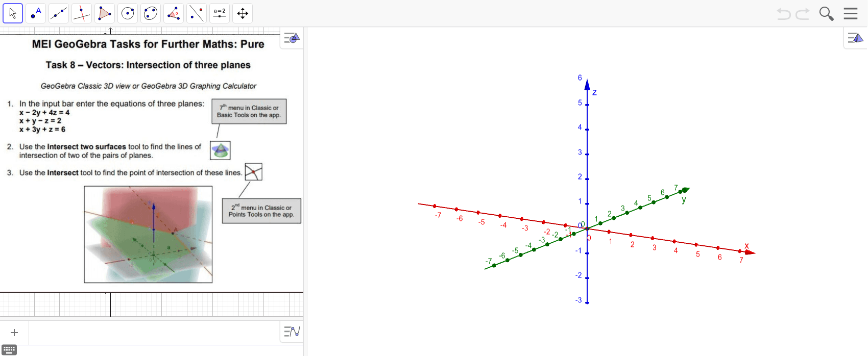The image size is (868, 357).
Task: Click the Intersect tool picture in step 3
Action: pos(253,172)
